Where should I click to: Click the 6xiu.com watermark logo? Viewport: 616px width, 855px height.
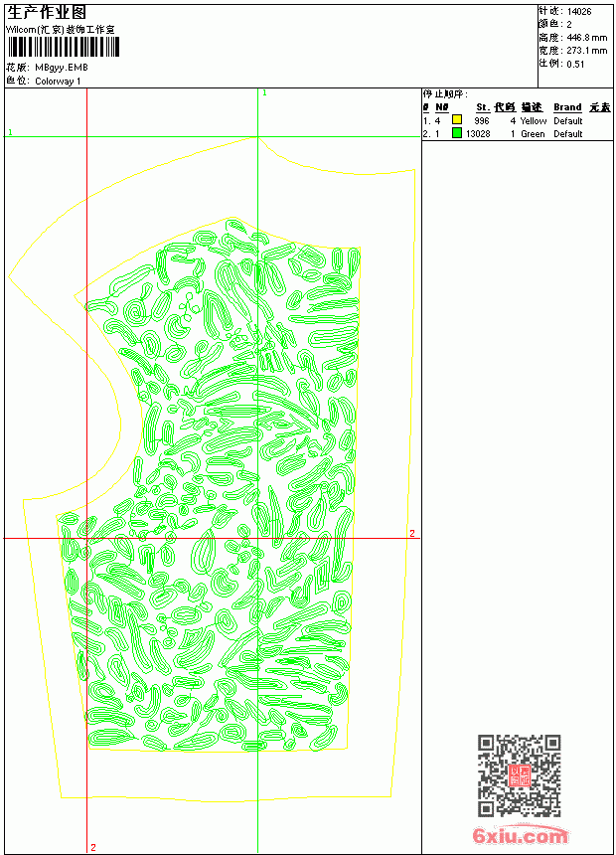[521, 835]
